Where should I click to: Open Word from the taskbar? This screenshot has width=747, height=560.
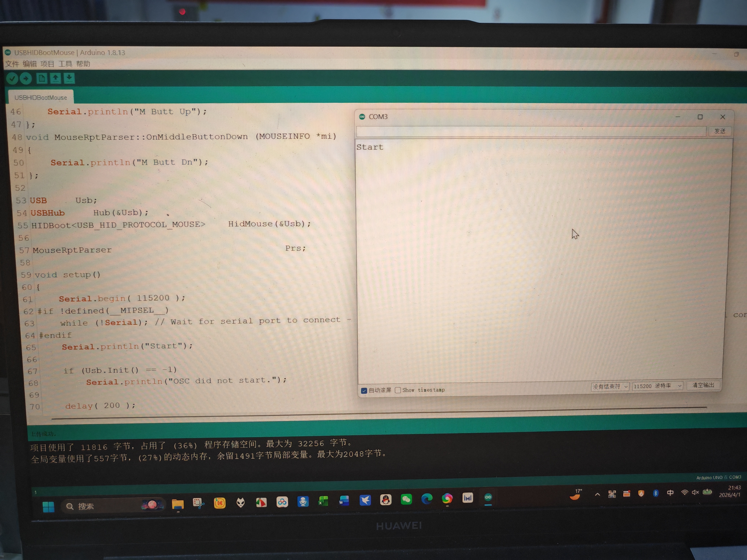point(344,501)
